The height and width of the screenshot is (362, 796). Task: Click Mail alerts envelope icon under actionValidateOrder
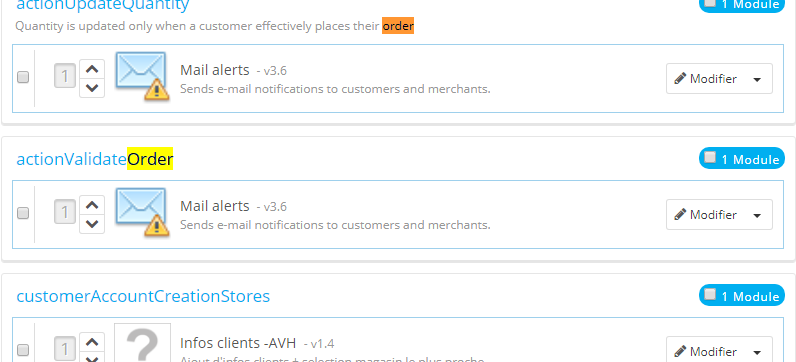tap(142, 212)
